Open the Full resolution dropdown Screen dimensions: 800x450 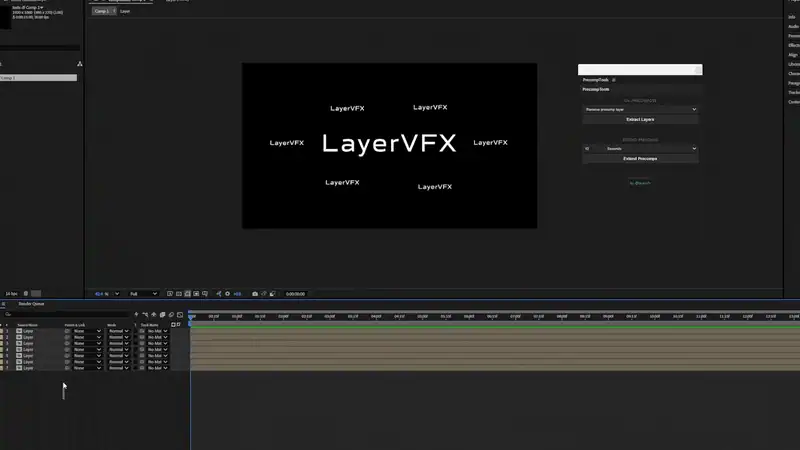143,294
